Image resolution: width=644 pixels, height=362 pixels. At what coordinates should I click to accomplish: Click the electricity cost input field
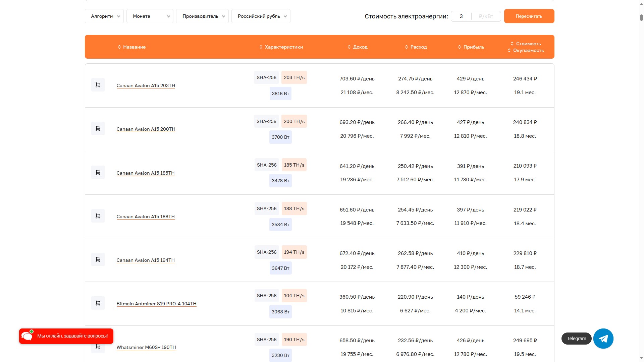click(x=461, y=16)
